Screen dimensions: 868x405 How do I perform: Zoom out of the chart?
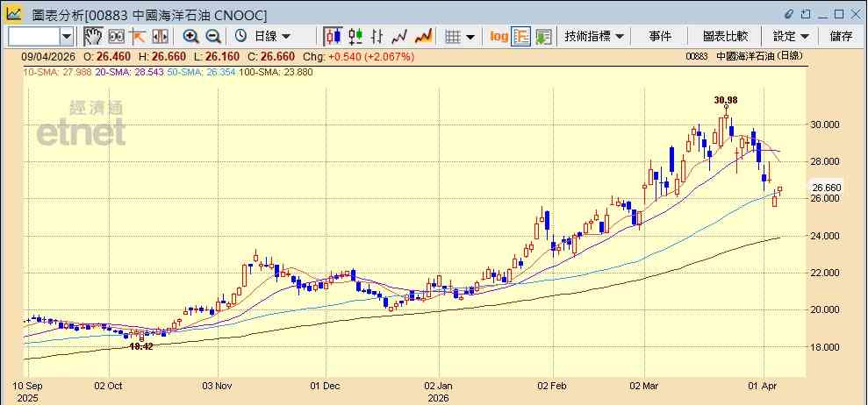tap(213, 37)
